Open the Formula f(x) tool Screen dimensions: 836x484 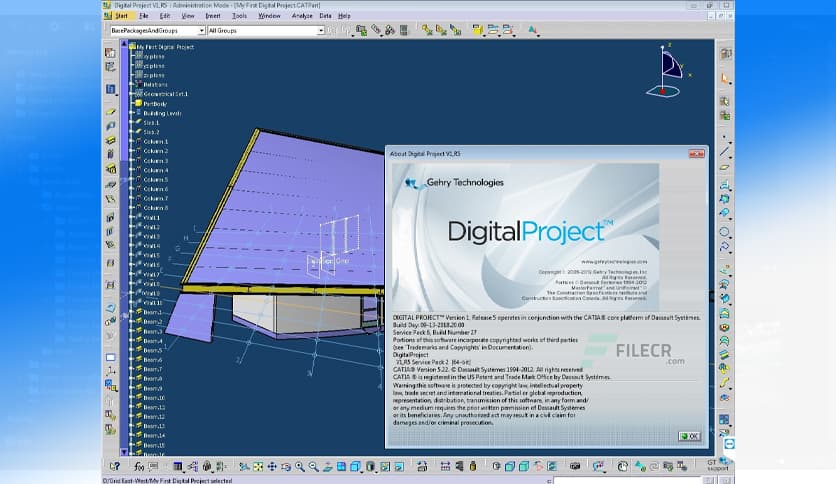[x=139, y=466]
